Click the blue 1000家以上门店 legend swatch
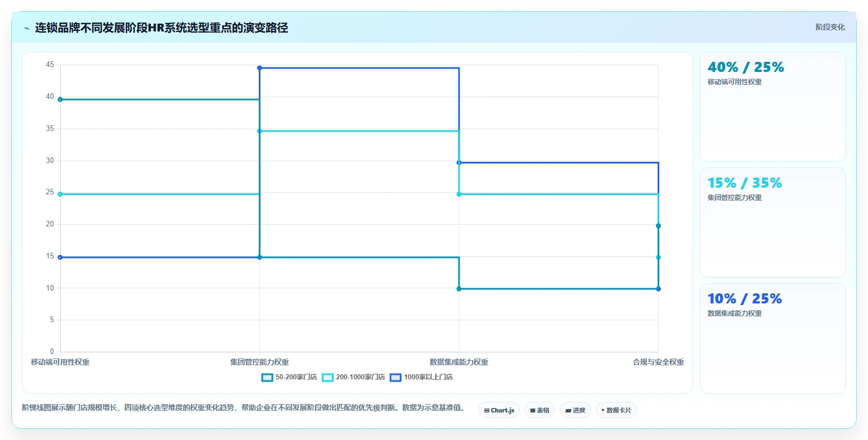 click(x=395, y=377)
